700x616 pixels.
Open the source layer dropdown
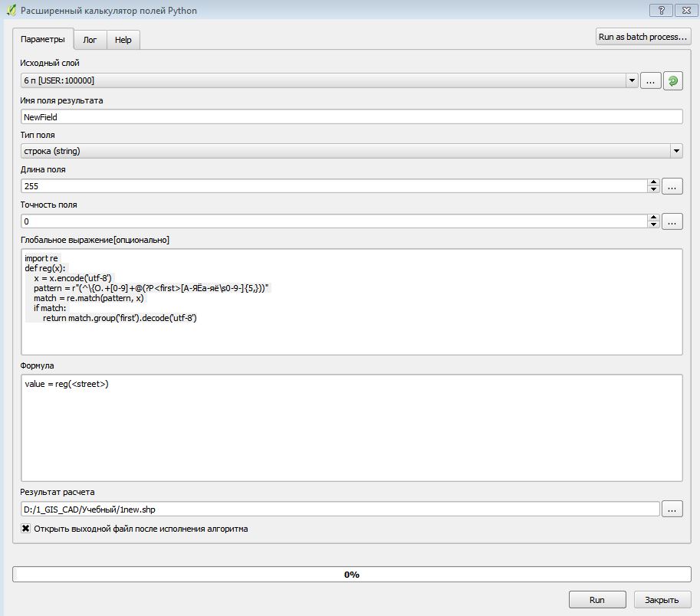632,80
